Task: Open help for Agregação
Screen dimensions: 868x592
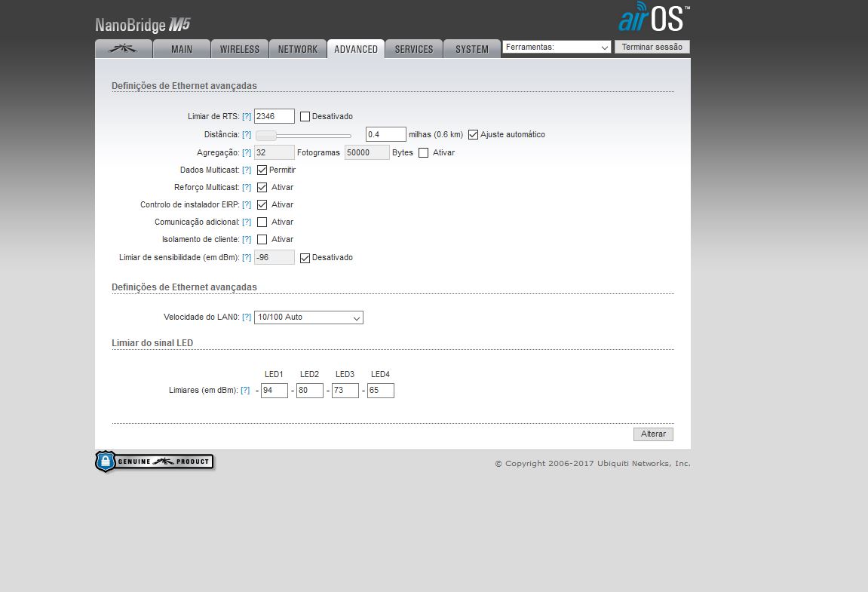Action: pyautogui.click(x=247, y=153)
